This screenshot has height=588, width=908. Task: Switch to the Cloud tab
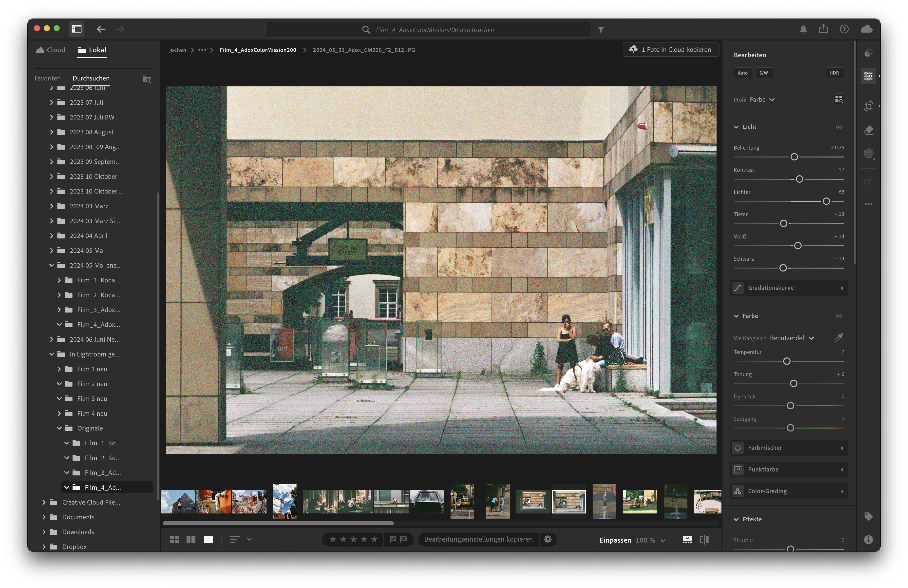pos(50,50)
